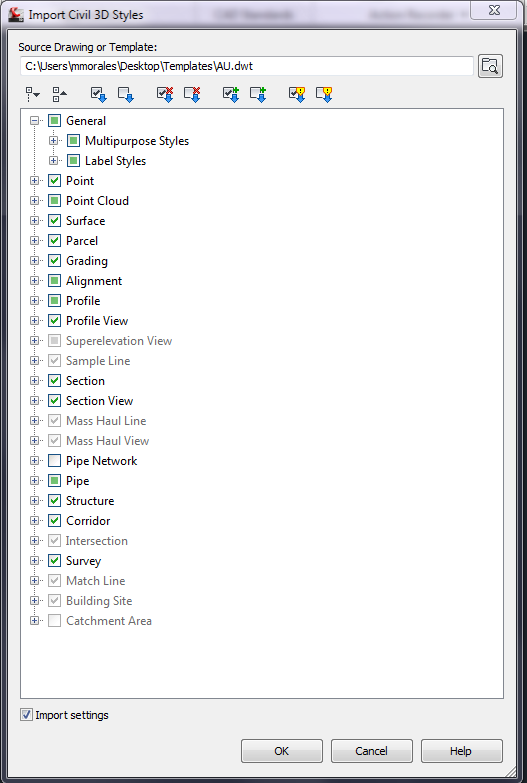The height and width of the screenshot is (783, 527).
Task: Toggle the Surface checkbox
Action: pos(54,220)
